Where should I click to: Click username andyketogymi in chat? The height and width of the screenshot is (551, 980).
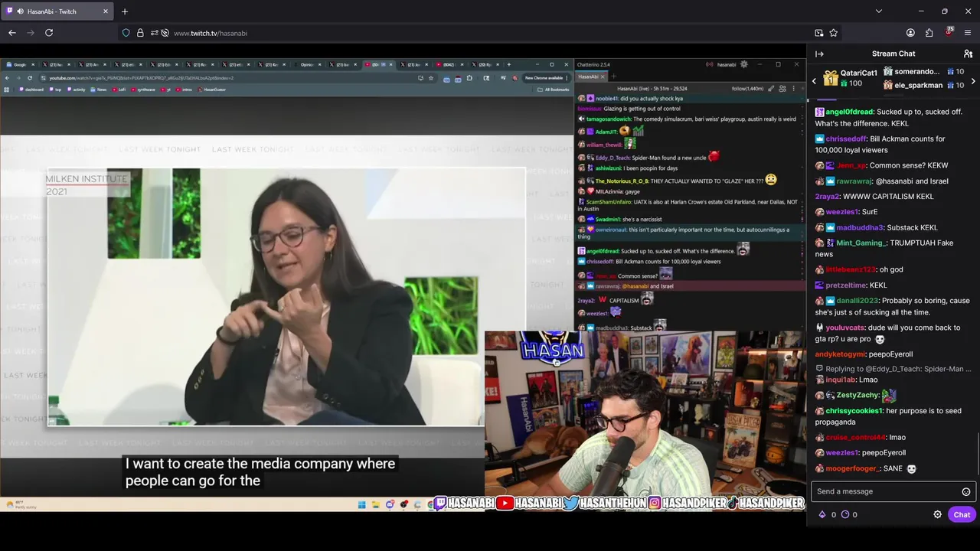[840, 354]
